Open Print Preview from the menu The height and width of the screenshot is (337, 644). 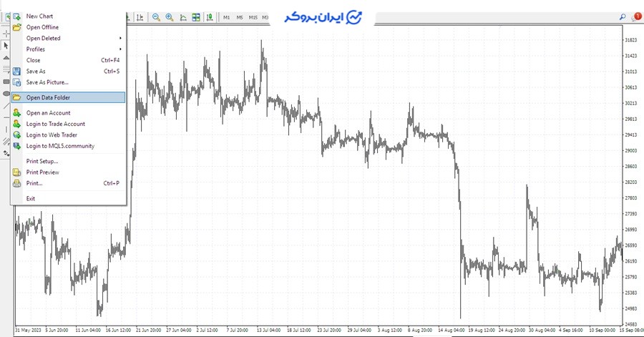43,172
